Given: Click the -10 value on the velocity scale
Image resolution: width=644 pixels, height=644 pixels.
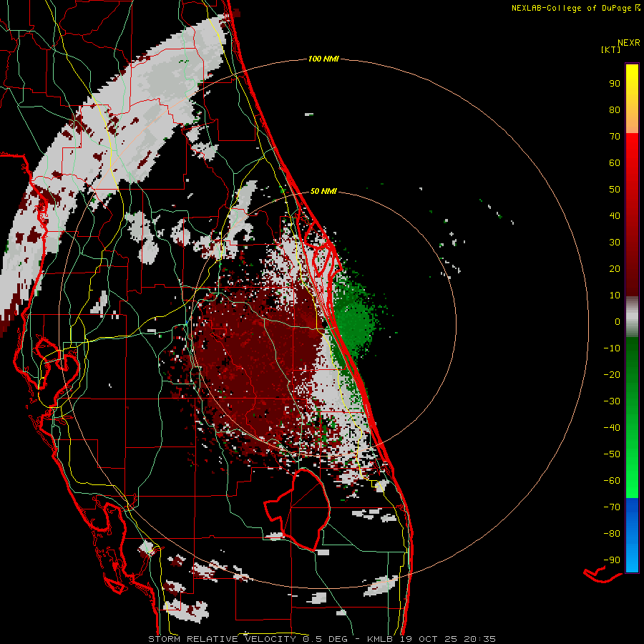Looking at the screenshot, I should [x=612, y=348].
